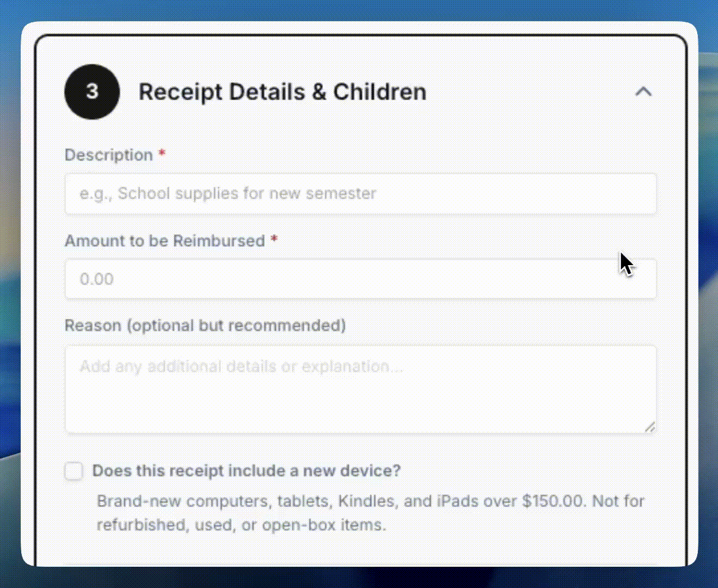Viewport: 718px width, 588px height.
Task: Click the Amount to be Reimbursed label
Action: 165,241
